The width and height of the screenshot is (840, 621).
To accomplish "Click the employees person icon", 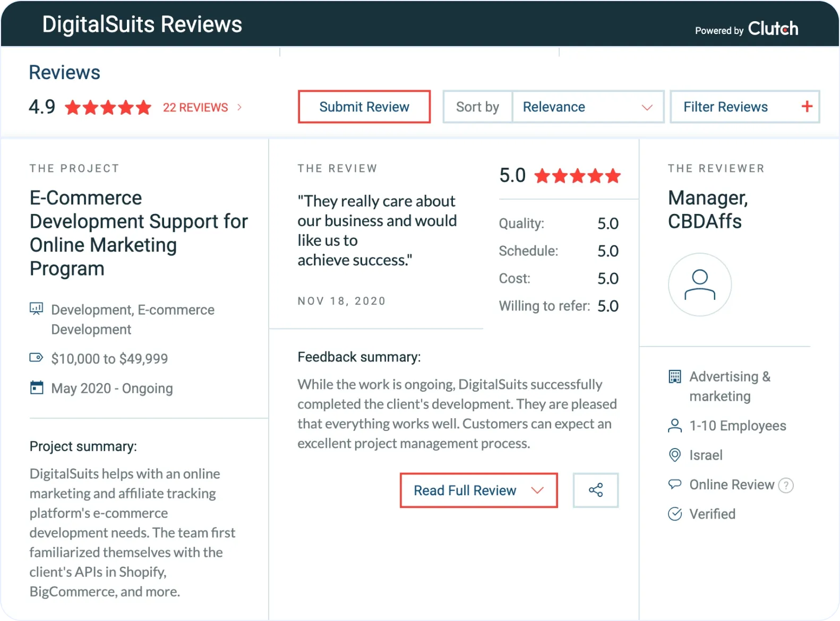I will [x=674, y=426].
